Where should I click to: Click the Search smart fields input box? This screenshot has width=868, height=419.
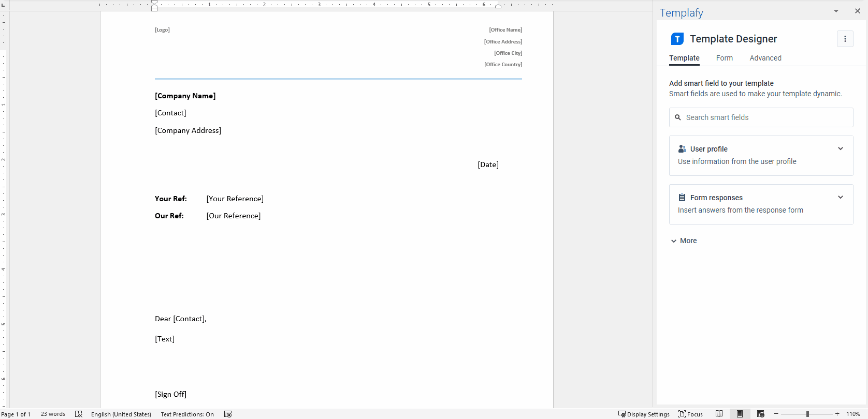(761, 117)
